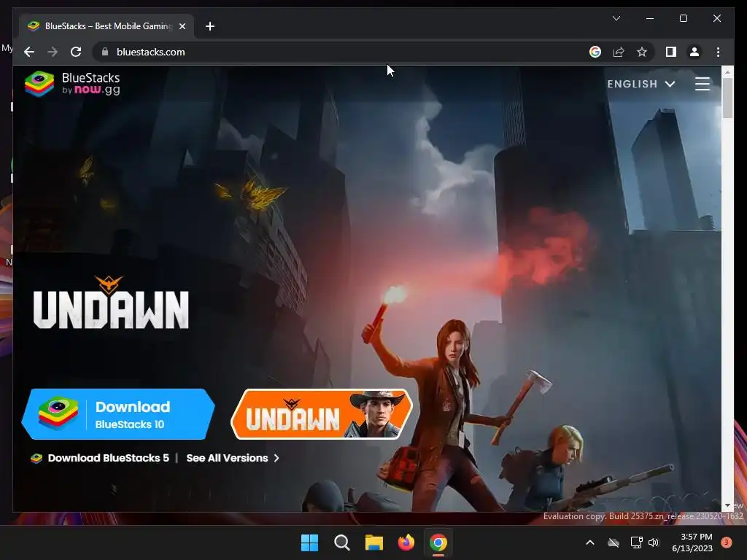Click the volume speaker tray icon
Viewport: 747px width, 560px height.
(654, 542)
